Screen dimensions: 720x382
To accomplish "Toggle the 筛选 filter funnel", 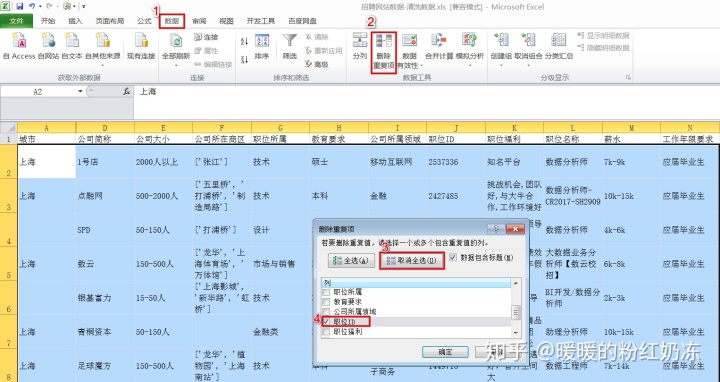I will (290, 46).
